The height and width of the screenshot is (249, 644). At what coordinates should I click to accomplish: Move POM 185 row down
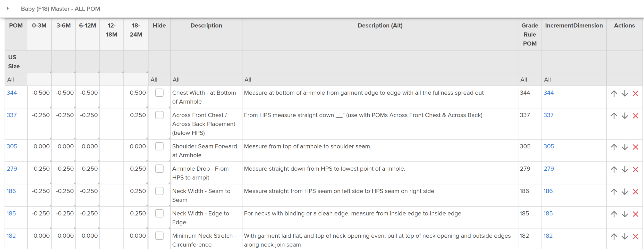point(625,214)
